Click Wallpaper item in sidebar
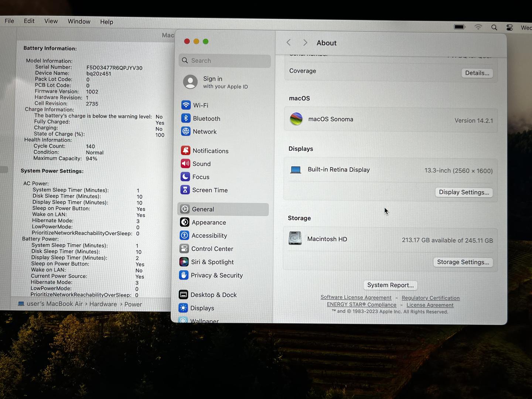The width and height of the screenshot is (532, 399). pyautogui.click(x=204, y=321)
